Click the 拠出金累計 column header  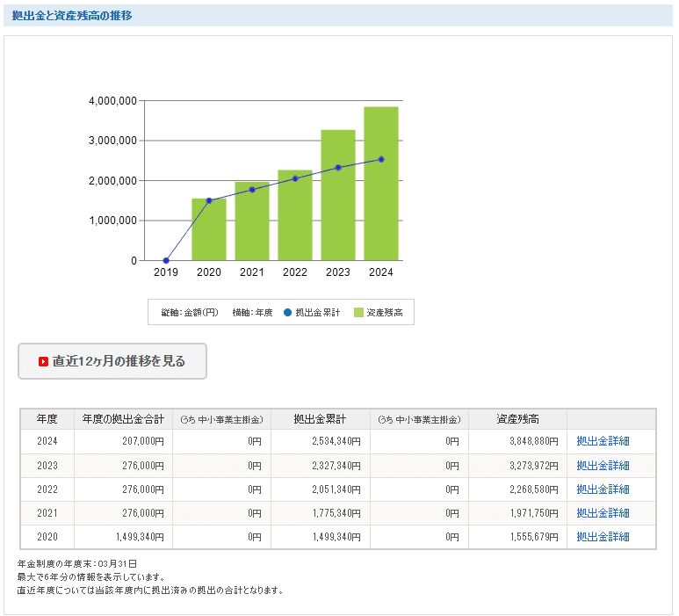(x=320, y=419)
